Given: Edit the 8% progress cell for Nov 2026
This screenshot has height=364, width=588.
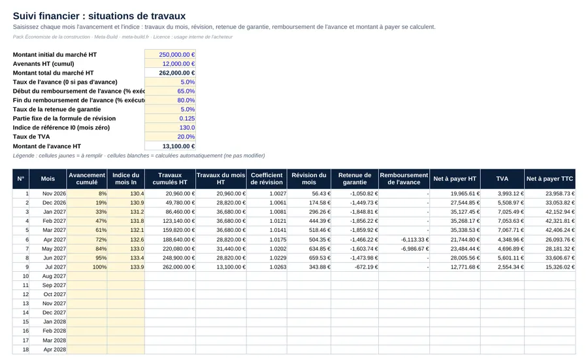Looking at the screenshot, I should pyautogui.click(x=87, y=193).
